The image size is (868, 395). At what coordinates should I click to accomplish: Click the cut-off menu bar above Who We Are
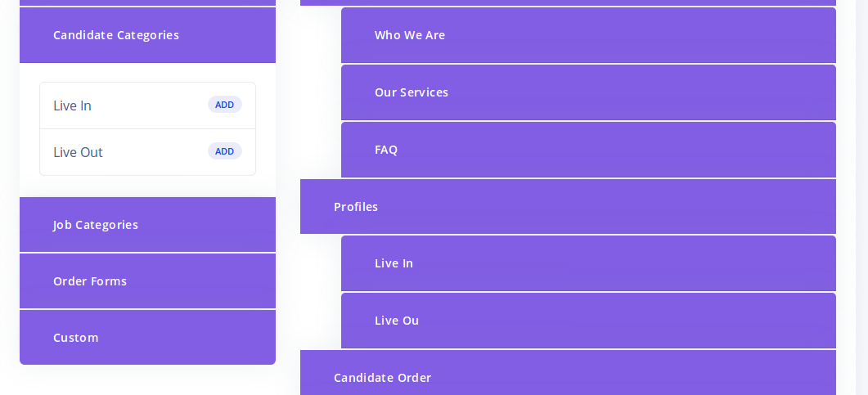(x=568, y=2)
